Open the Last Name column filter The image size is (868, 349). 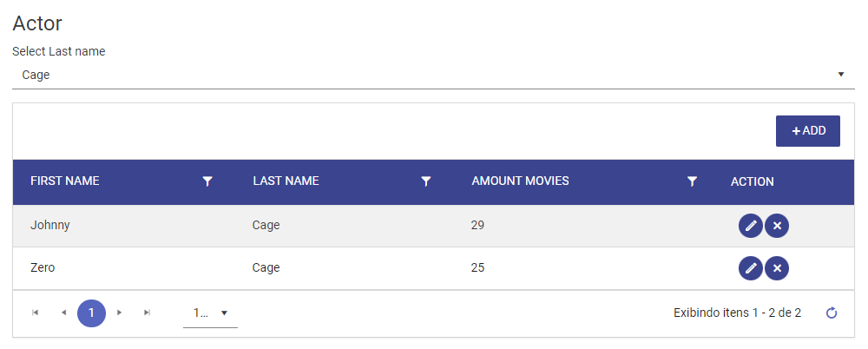coord(425,181)
